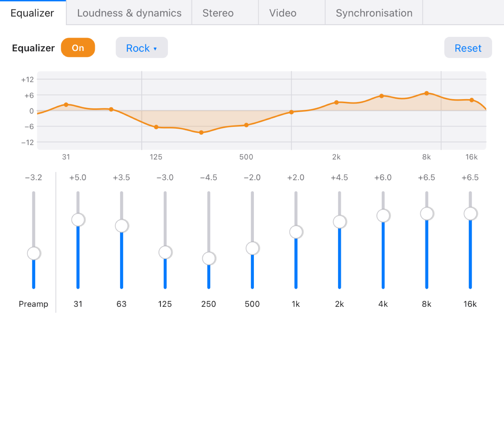Click the 16k band slider knob
The width and height of the screenshot is (504, 444).
pos(470,213)
